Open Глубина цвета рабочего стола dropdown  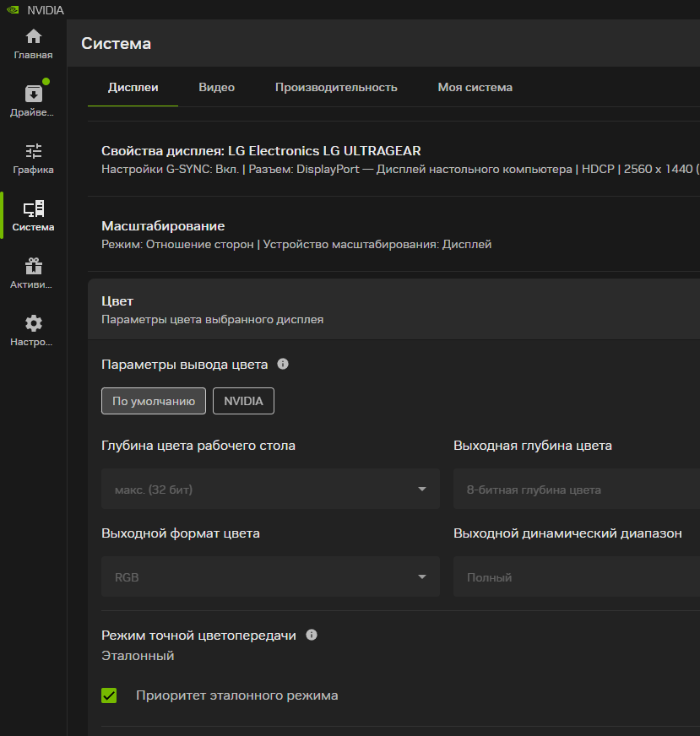[x=270, y=490]
